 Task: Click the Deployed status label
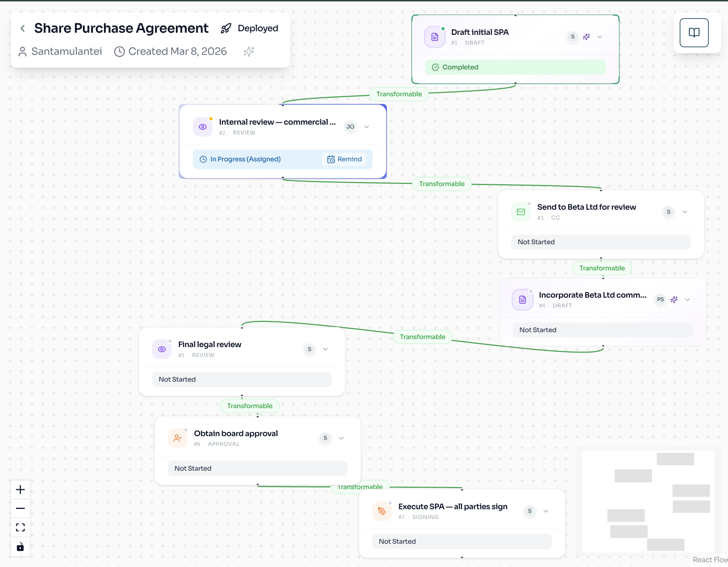click(258, 28)
